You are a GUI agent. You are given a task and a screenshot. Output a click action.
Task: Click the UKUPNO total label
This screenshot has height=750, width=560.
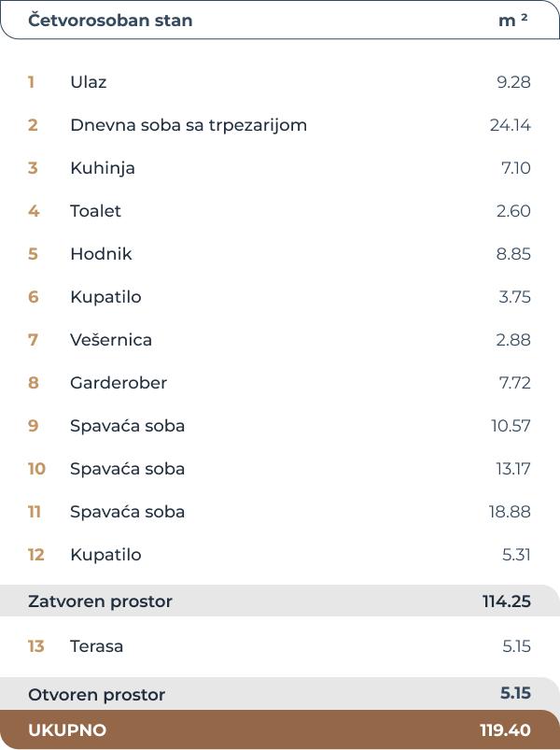click(67, 730)
